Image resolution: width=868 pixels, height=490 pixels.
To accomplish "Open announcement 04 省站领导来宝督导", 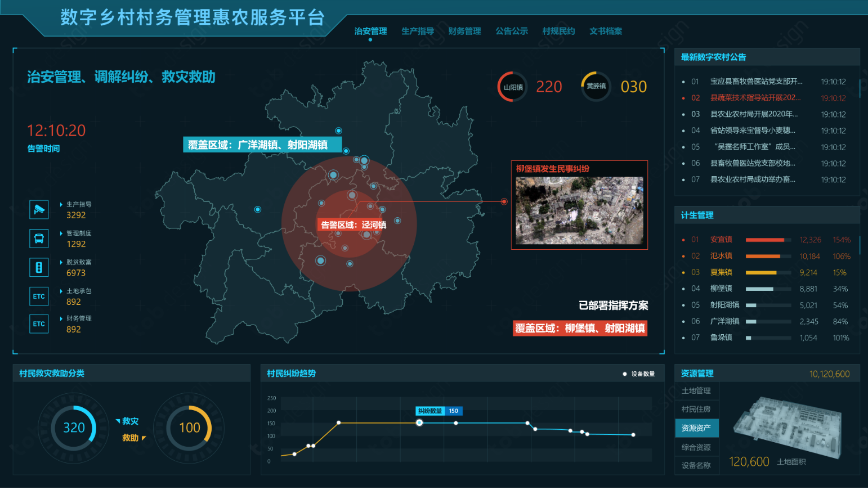I will 764,131.
